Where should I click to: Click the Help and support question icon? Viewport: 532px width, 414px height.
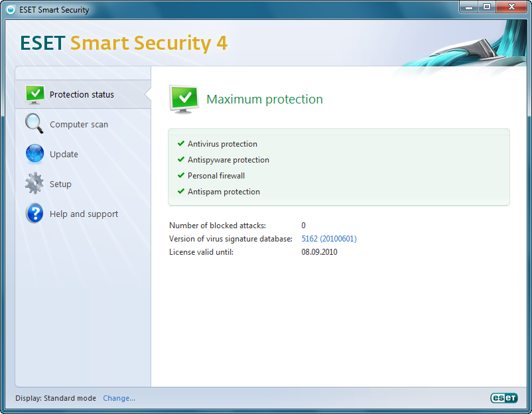[34, 214]
